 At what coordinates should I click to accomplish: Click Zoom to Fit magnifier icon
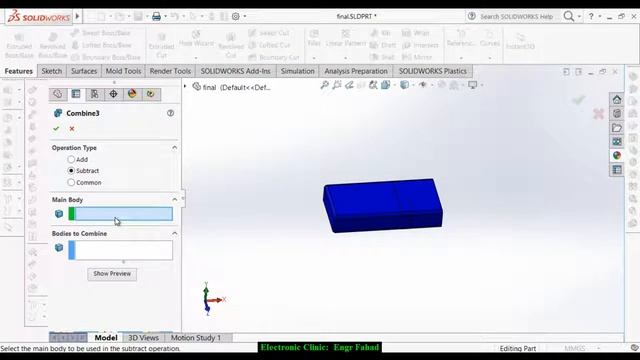[x=324, y=85]
